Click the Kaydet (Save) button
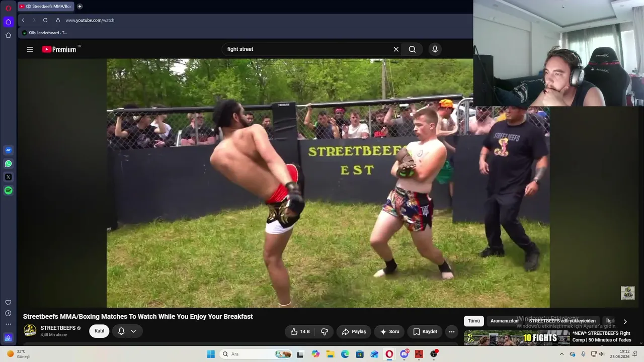 point(425,332)
